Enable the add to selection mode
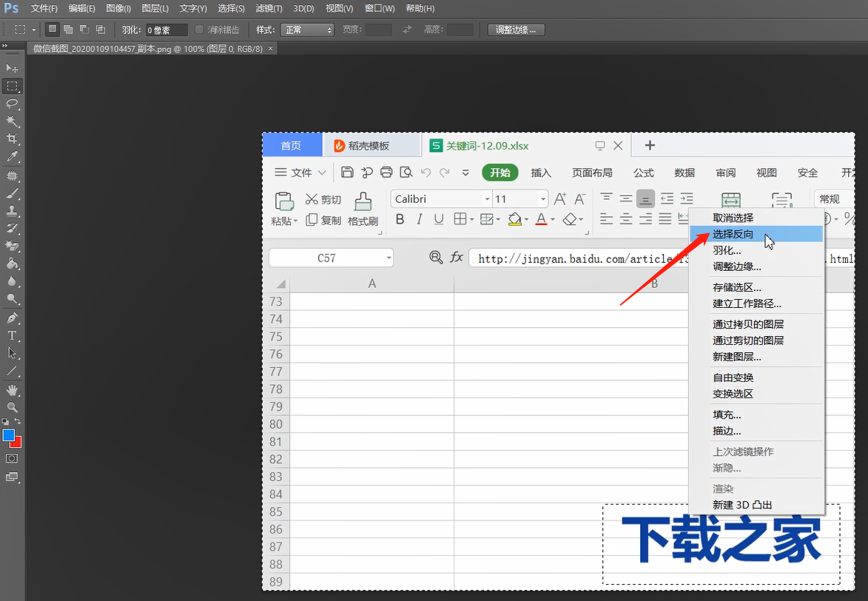The width and height of the screenshot is (868, 601). tap(68, 30)
